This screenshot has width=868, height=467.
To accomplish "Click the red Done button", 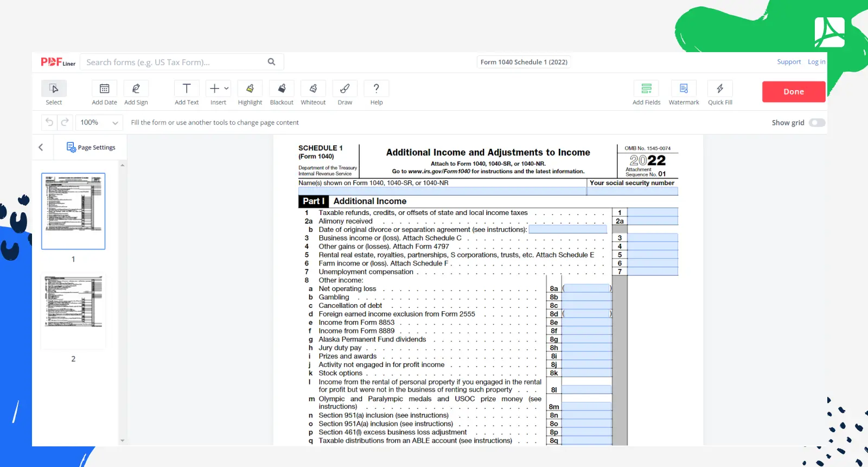I will [794, 92].
